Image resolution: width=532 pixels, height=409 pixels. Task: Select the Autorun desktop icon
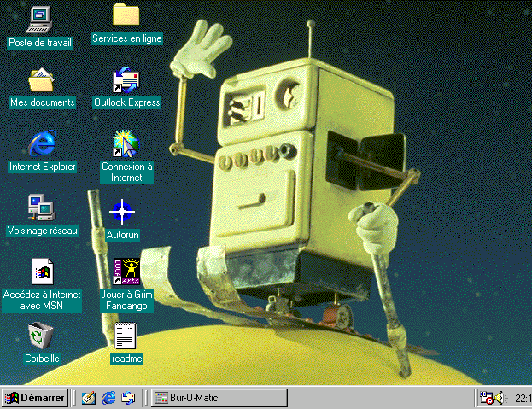[122, 212]
